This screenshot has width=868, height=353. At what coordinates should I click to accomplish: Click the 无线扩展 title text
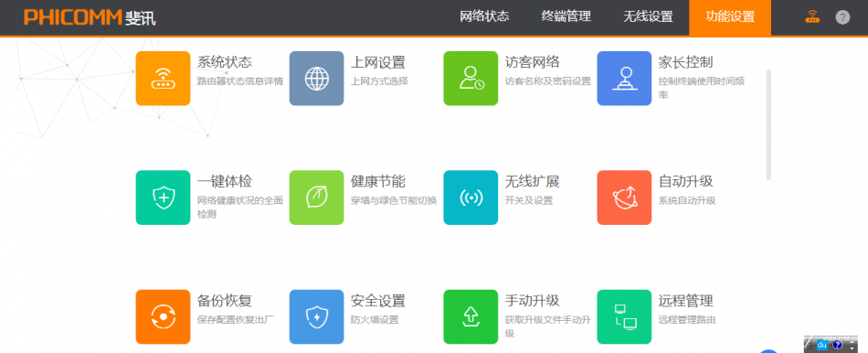(532, 181)
